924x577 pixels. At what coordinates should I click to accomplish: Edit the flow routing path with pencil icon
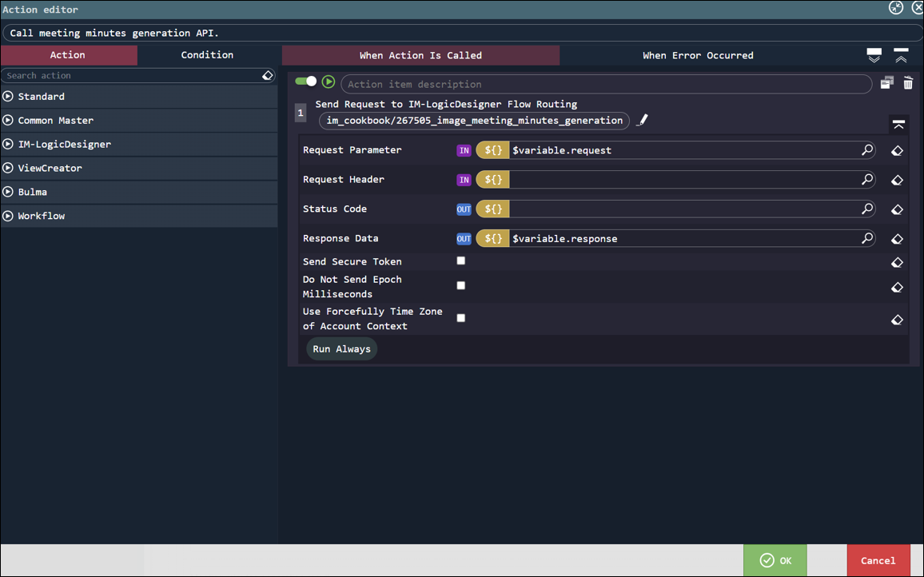tap(642, 121)
